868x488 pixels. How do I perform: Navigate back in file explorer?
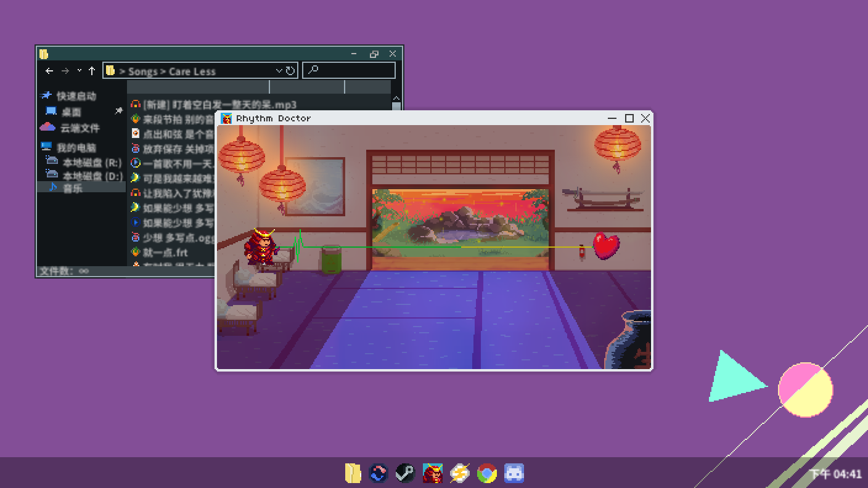pyautogui.click(x=49, y=71)
